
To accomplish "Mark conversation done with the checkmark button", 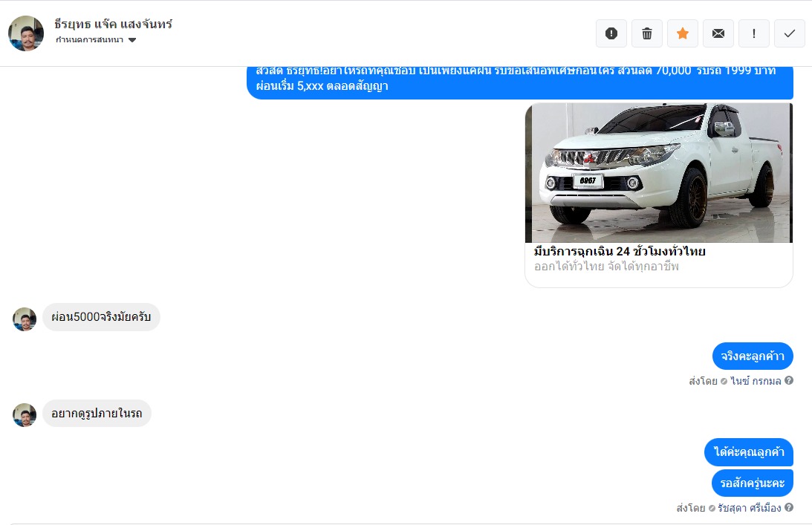I will coord(790,33).
